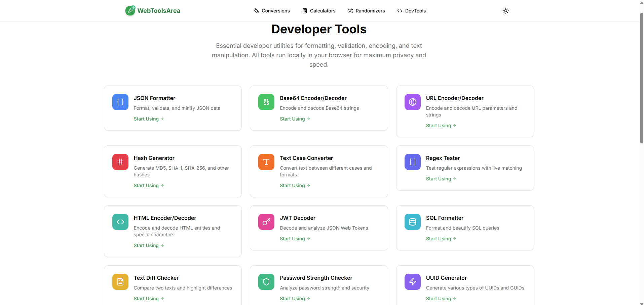Click the Hash Generator hash icon
The width and height of the screenshot is (644, 305).
pyautogui.click(x=120, y=162)
